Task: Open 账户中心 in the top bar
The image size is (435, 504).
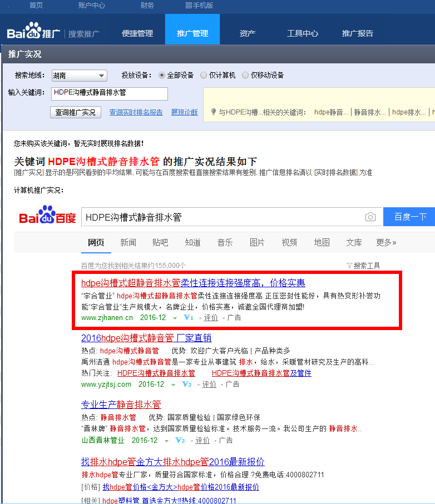Action: coord(92,5)
